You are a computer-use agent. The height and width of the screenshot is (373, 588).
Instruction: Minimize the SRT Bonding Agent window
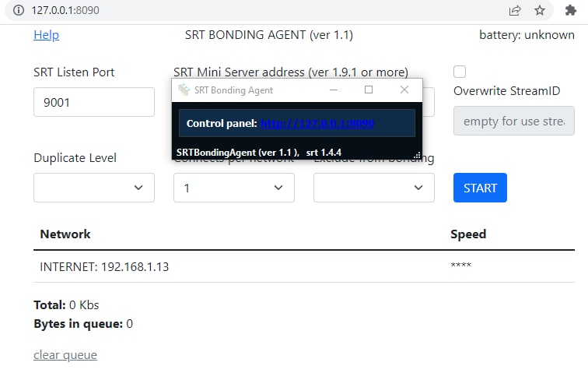334,90
